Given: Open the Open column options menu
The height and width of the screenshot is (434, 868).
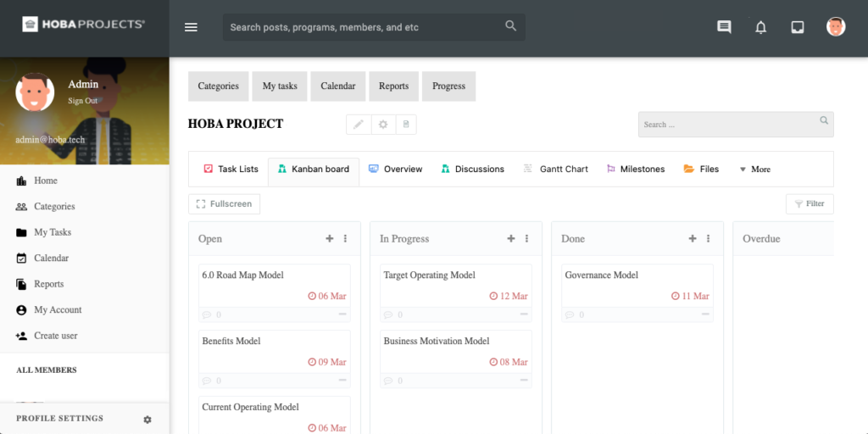Looking at the screenshot, I should (x=345, y=239).
